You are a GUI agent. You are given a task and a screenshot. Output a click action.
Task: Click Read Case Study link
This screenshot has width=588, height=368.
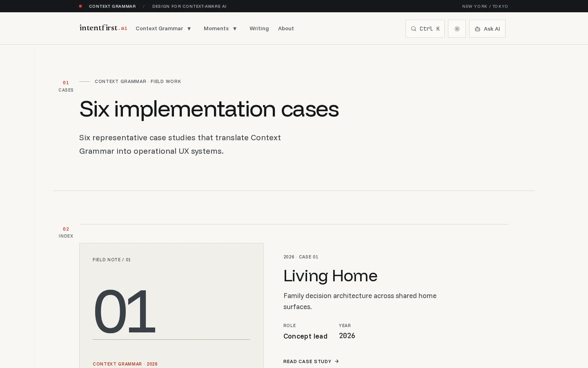tap(311, 361)
